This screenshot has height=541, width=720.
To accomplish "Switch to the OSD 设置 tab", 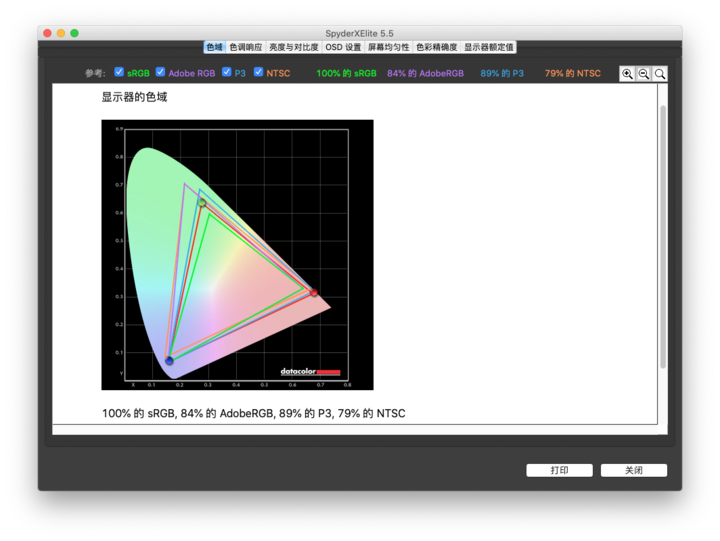I will tap(343, 47).
